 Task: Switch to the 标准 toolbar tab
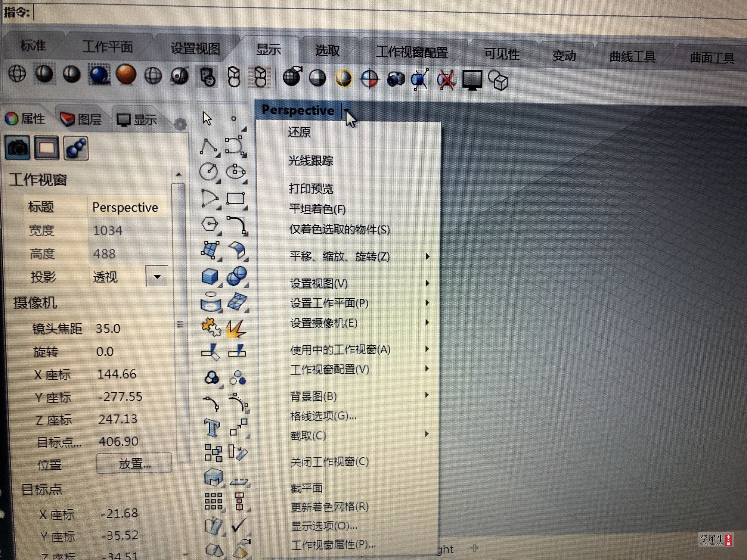[33, 46]
